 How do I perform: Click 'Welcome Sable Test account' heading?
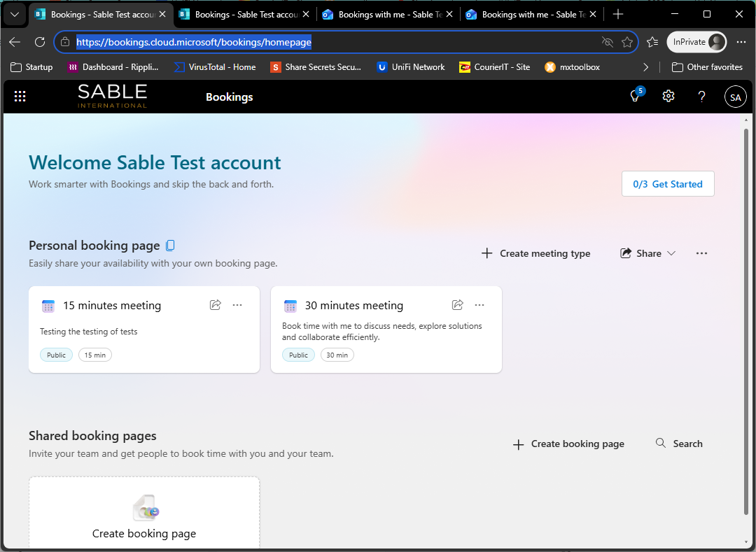click(x=155, y=163)
